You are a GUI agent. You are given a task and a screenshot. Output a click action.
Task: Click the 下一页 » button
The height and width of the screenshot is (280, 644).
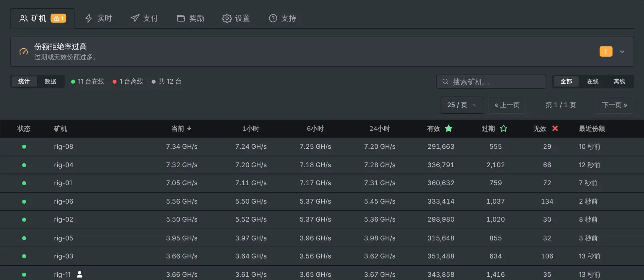615,105
